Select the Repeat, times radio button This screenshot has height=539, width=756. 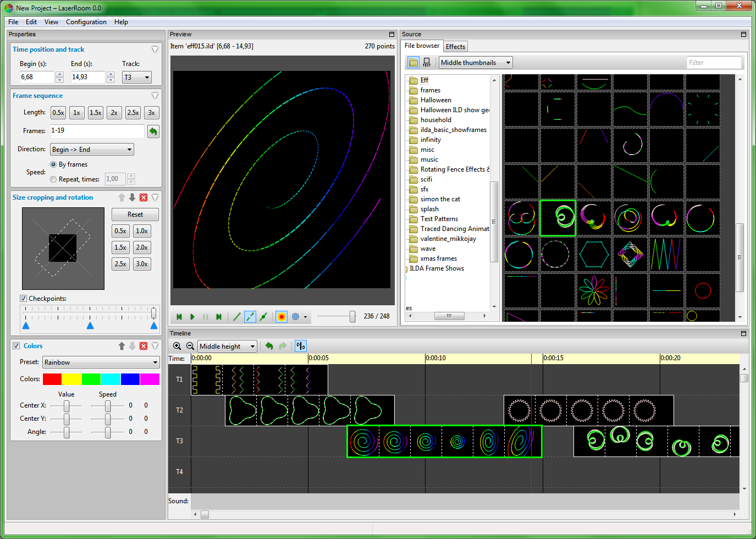point(53,179)
